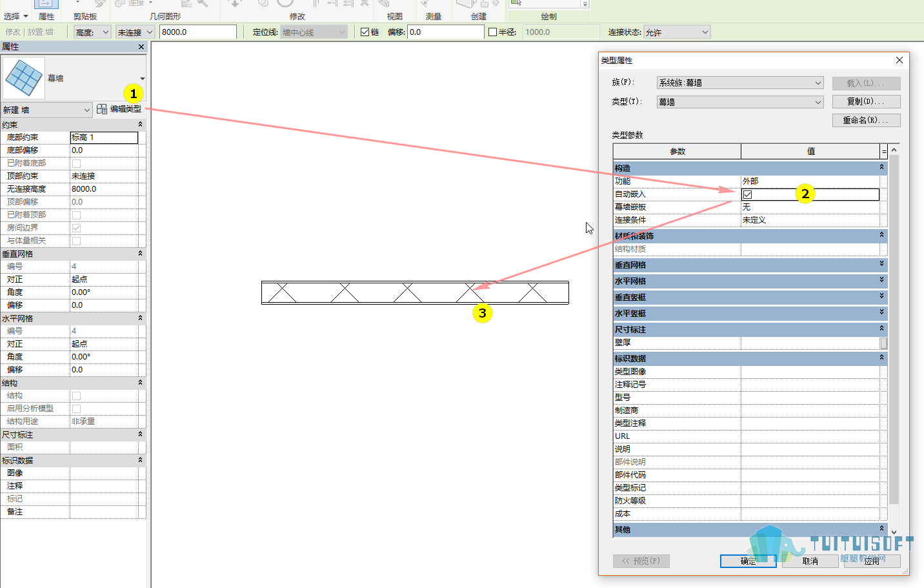Click the 复制 duplicate button

(x=866, y=101)
